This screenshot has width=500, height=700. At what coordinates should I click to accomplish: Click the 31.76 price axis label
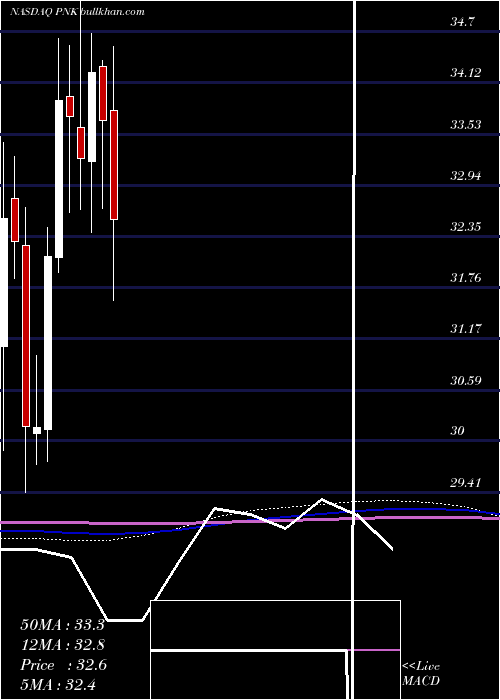(466, 278)
